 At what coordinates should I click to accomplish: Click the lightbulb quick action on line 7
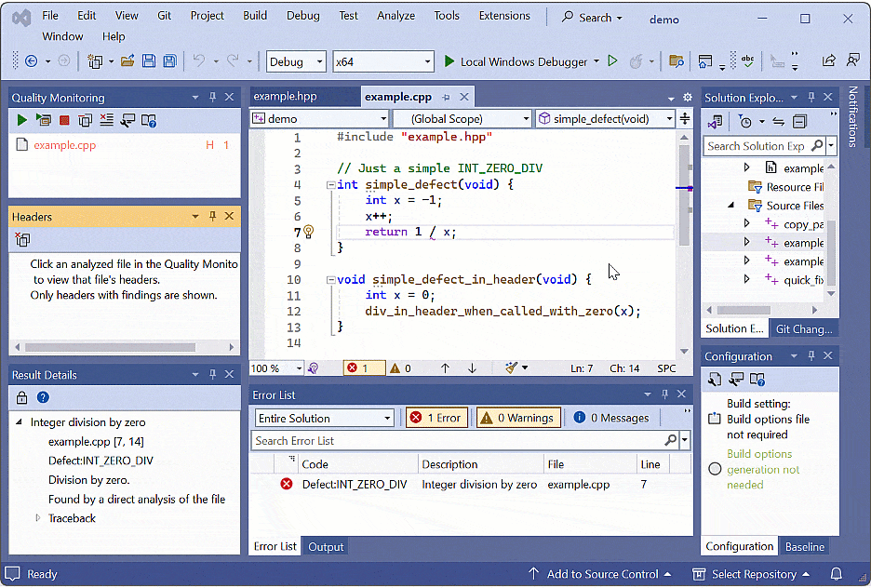tap(309, 233)
